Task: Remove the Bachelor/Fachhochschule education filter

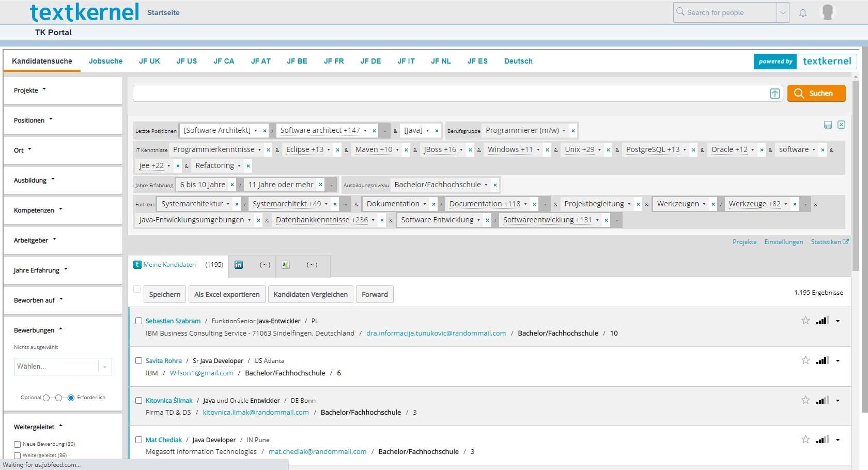Action: [x=495, y=185]
